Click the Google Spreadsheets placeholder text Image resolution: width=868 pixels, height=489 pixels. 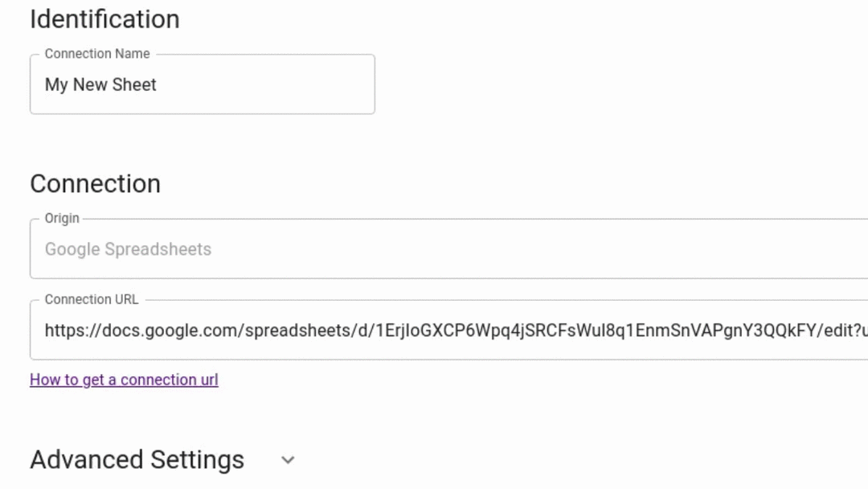coord(128,249)
